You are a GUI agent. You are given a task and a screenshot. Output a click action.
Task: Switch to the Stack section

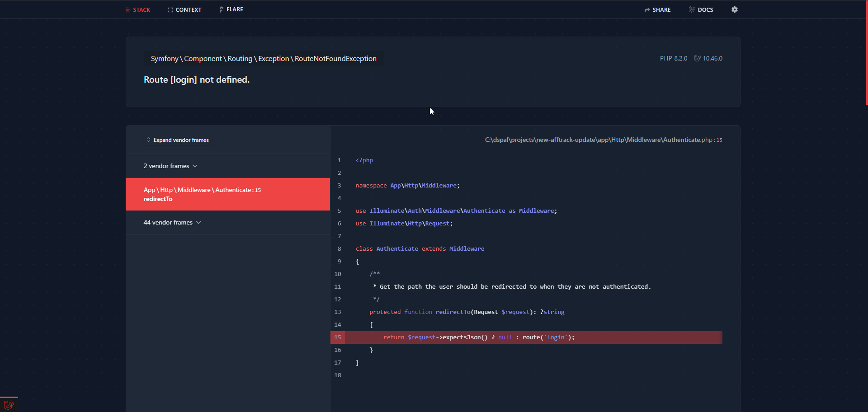pyautogui.click(x=138, y=9)
